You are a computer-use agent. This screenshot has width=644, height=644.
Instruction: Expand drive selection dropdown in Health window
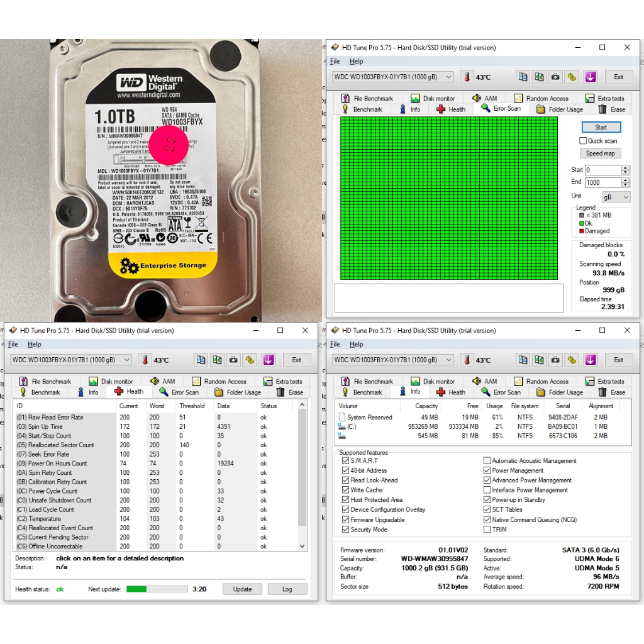point(70,360)
